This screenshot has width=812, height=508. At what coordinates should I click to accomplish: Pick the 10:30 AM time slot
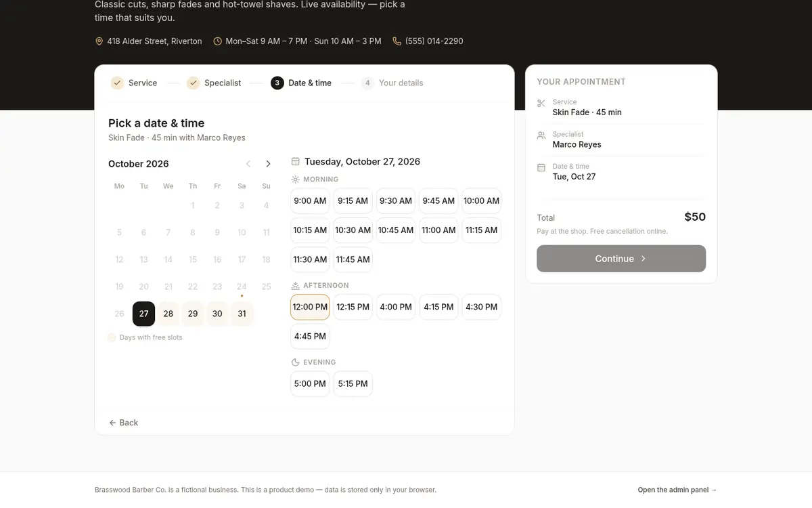353,230
